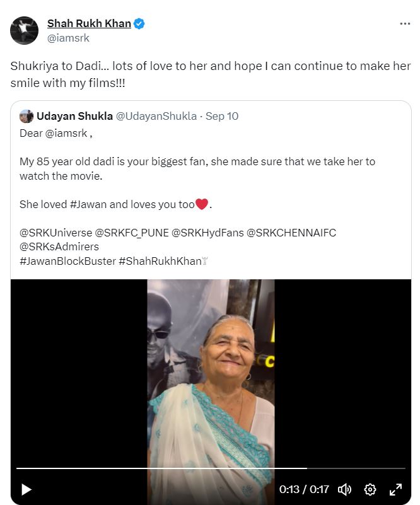This screenshot has width=420, height=505.
Task: Play the embedded video
Action: (x=26, y=489)
